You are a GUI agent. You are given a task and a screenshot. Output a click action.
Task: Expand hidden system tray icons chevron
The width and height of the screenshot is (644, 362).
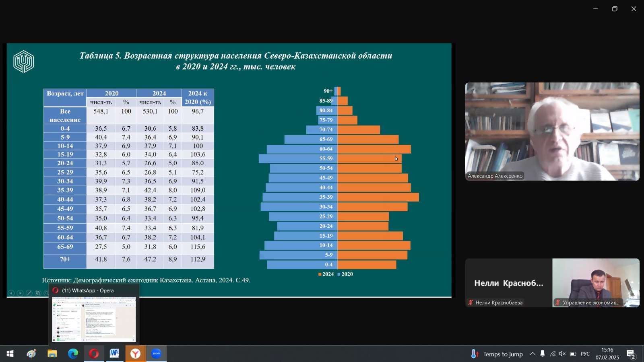point(533,354)
